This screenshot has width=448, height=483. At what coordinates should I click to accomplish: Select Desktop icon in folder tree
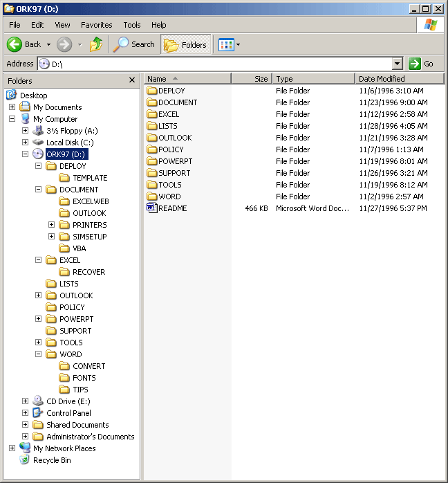(x=11, y=95)
